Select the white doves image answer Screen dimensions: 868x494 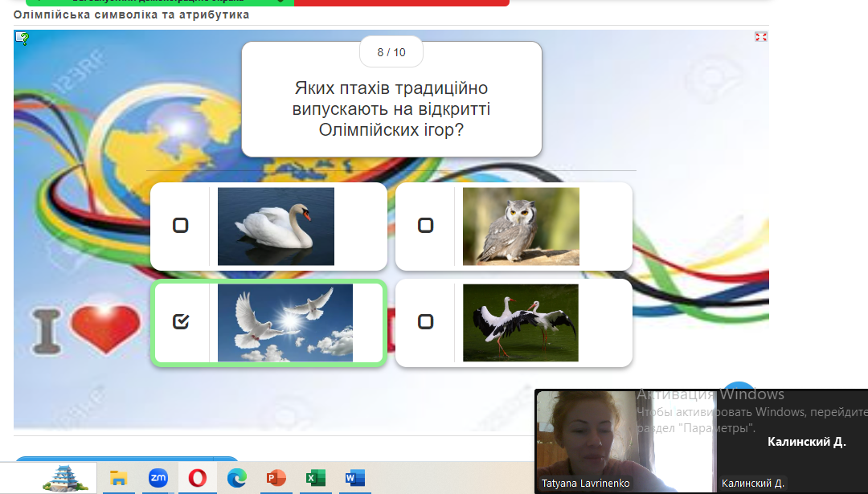pos(285,323)
